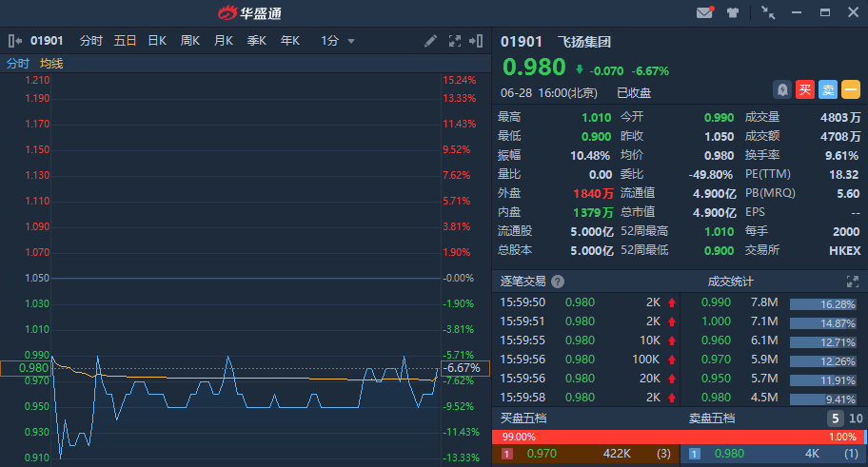This screenshot has height=467, width=868.
Task: Open the 成交统计 tab
Action: (730, 282)
